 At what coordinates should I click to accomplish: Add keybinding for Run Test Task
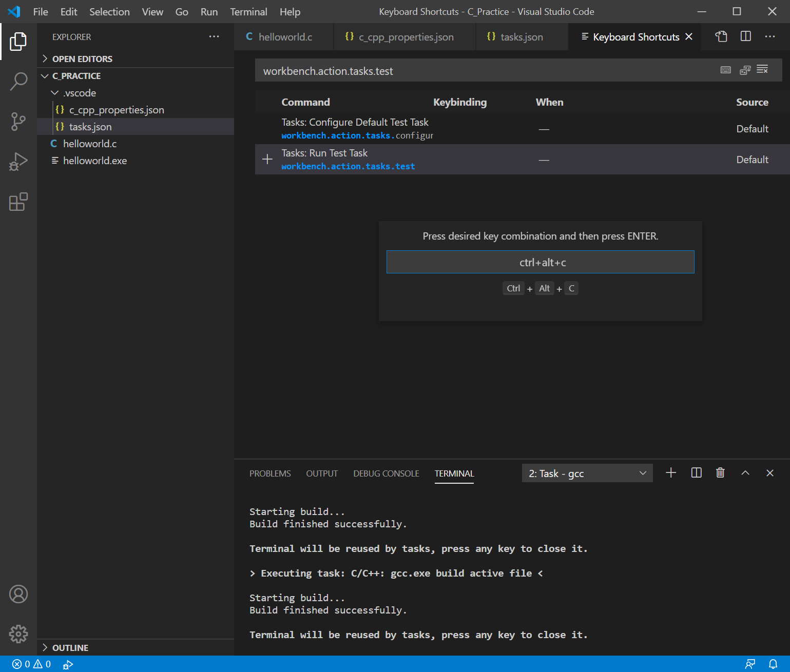point(267,159)
